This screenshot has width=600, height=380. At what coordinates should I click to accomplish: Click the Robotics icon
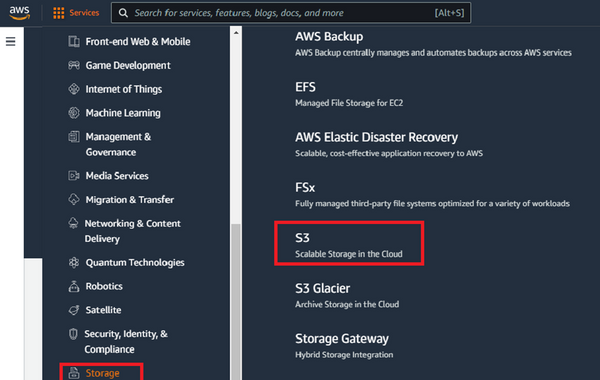coord(74,286)
